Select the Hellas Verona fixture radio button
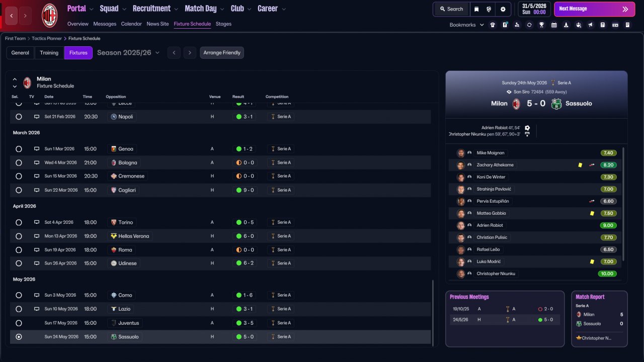The image size is (644, 362). pyautogui.click(x=19, y=236)
